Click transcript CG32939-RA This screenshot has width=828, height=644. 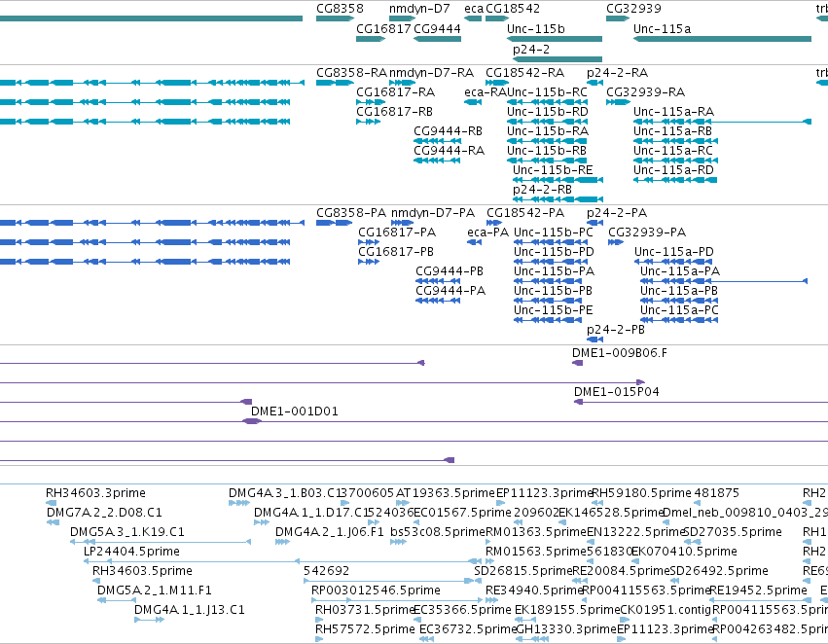618,102
